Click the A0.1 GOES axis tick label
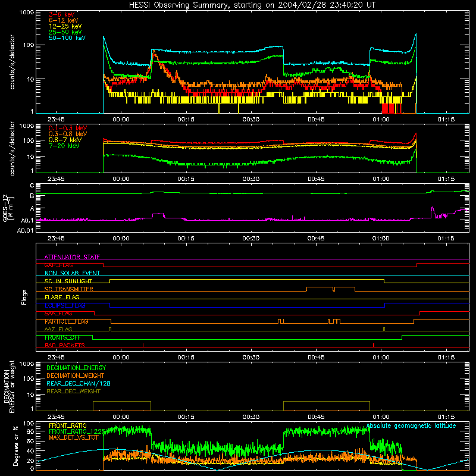The image size is (476, 476). pyautogui.click(x=27, y=221)
